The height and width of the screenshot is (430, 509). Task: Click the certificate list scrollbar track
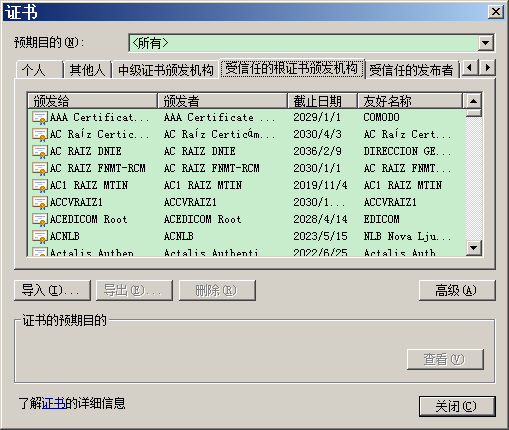473,178
